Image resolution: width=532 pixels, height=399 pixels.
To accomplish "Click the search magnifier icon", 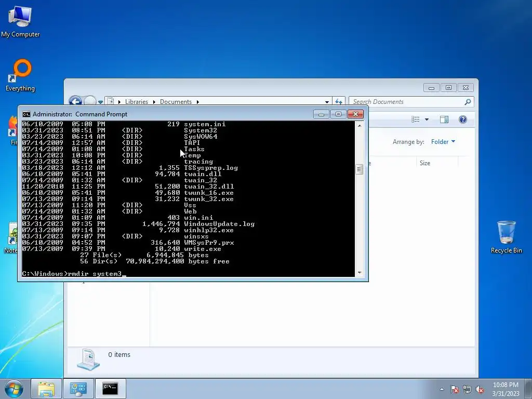I will pos(468,102).
